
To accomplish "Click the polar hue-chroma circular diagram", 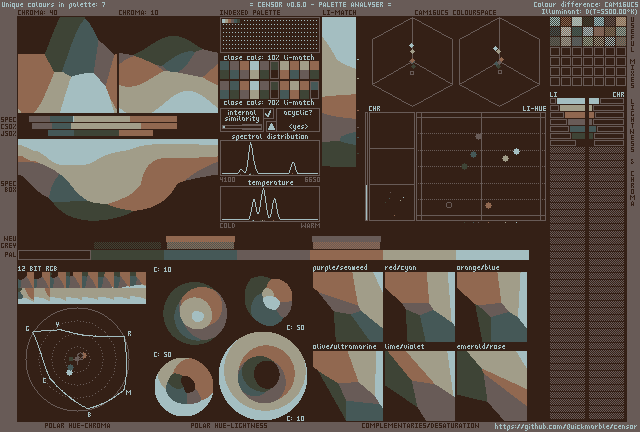I will pyautogui.click(x=80, y=358).
